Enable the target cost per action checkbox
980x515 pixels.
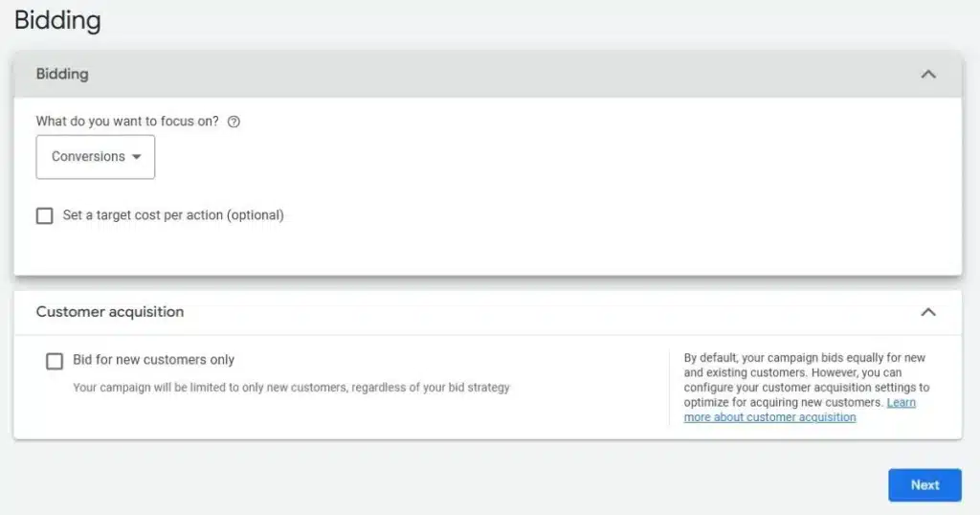(x=45, y=215)
